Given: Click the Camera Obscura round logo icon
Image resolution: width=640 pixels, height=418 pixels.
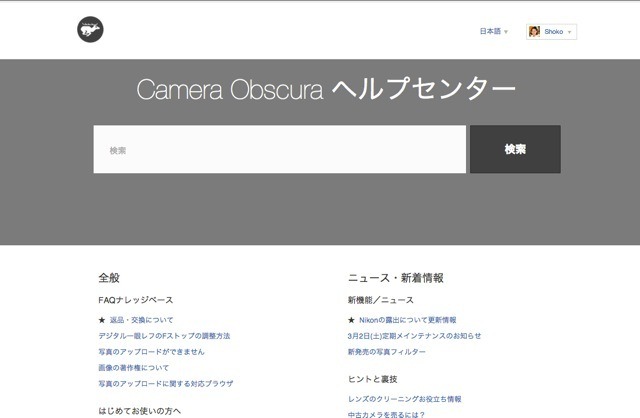Looking at the screenshot, I should tap(90, 29).
